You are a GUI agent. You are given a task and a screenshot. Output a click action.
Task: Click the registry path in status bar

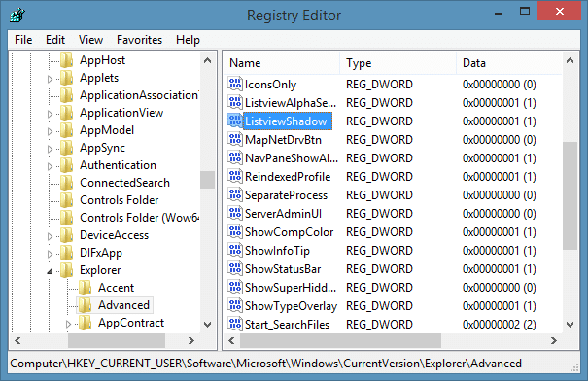(x=266, y=364)
